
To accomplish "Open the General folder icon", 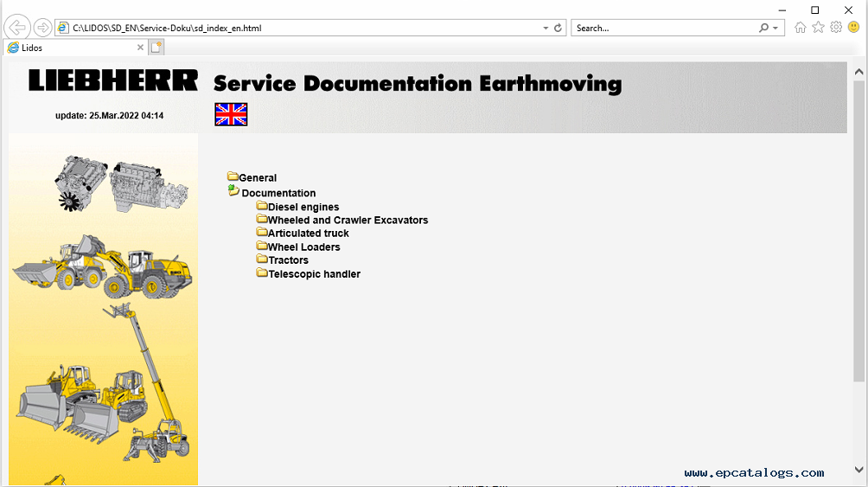I will tap(233, 176).
